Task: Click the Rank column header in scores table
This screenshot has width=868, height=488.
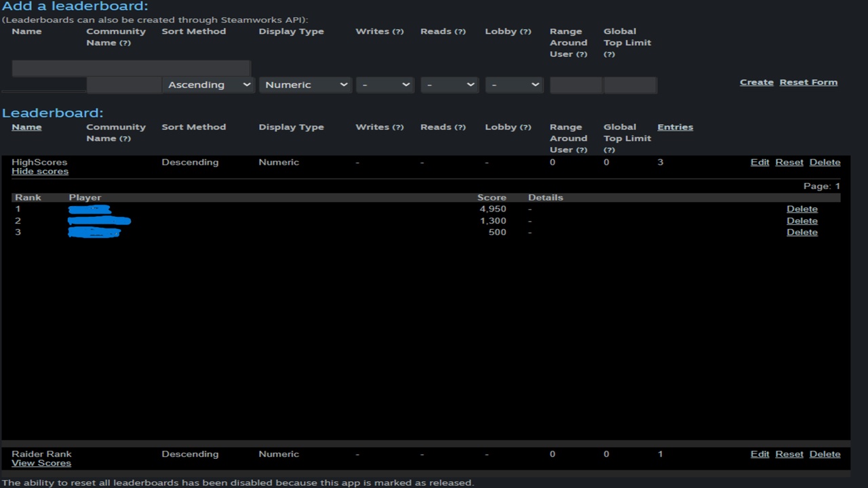Action: (x=28, y=197)
